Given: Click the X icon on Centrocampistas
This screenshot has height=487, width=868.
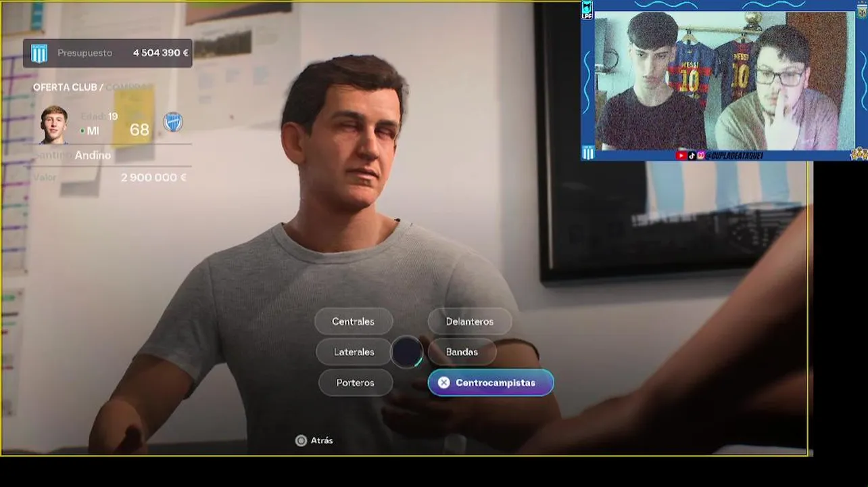Looking at the screenshot, I should point(443,383).
